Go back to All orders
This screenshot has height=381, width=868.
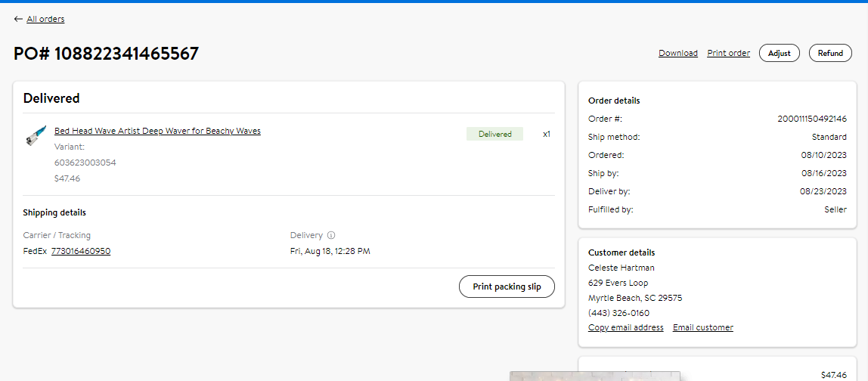point(45,19)
